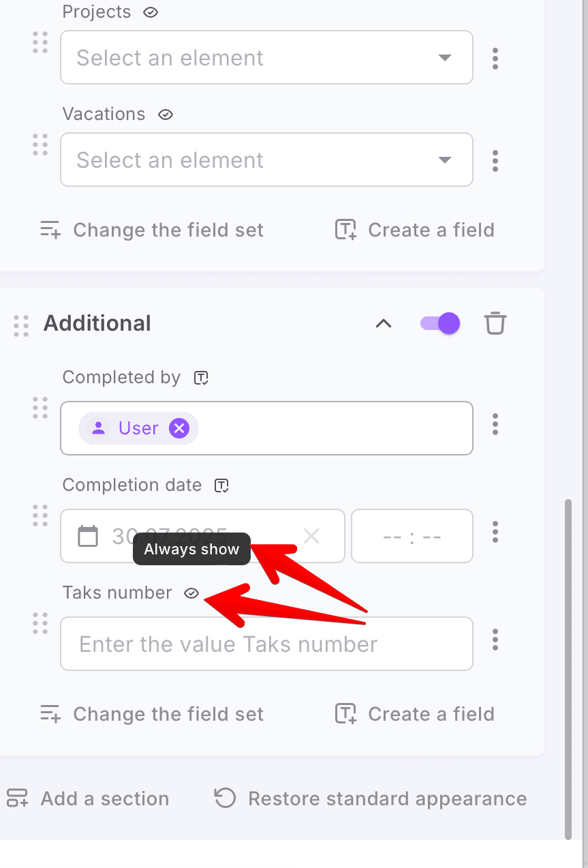588x868 pixels.
Task: Delete the Additional section with trash icon
Action: pos(495,323)
